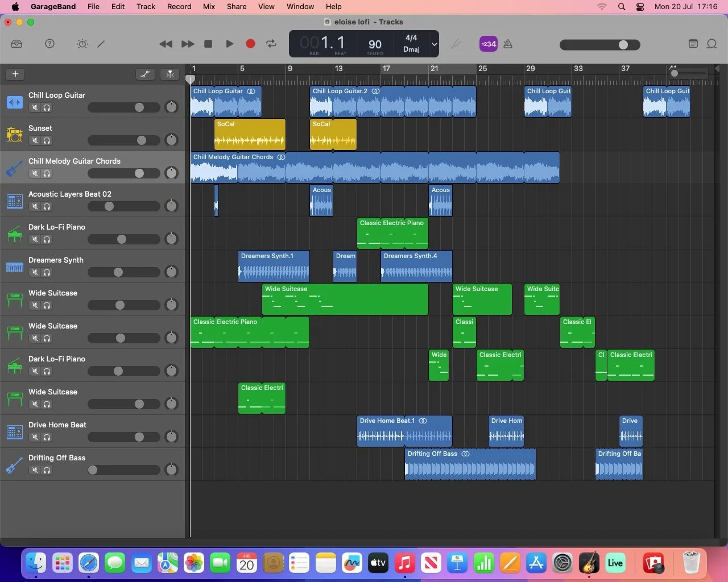Select the Drive Home Beat.1 region

pos(404,431)
